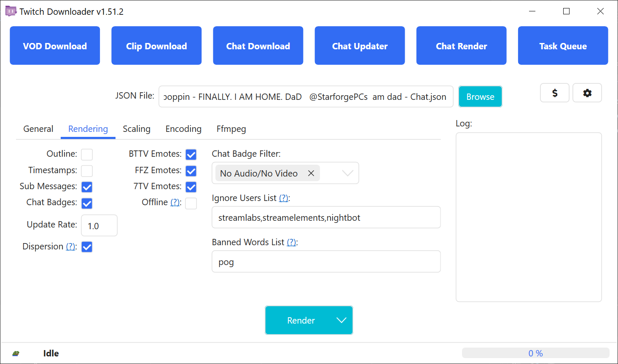This screenshot has height=364, width=618.
Task: Open the Scaling tab
Action: coord(137,129)
